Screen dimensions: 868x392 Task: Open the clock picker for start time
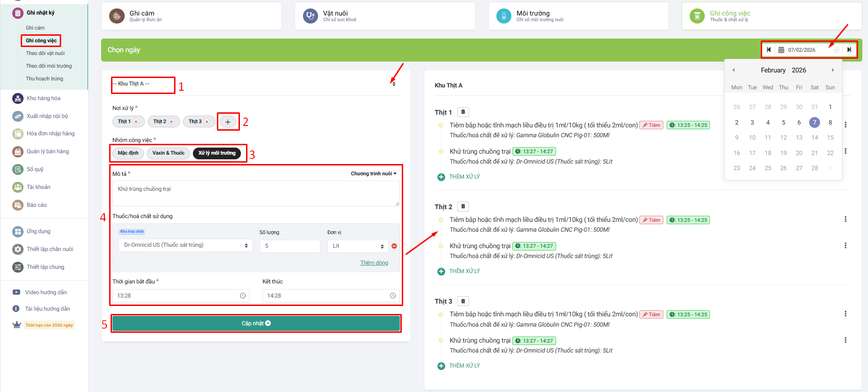click(x=243, y=296)
